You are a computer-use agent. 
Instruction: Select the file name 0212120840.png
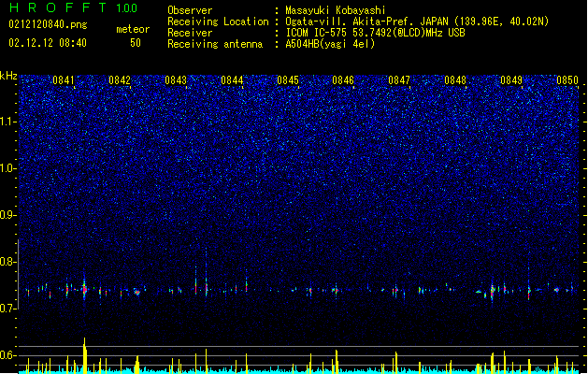point(48,24)
